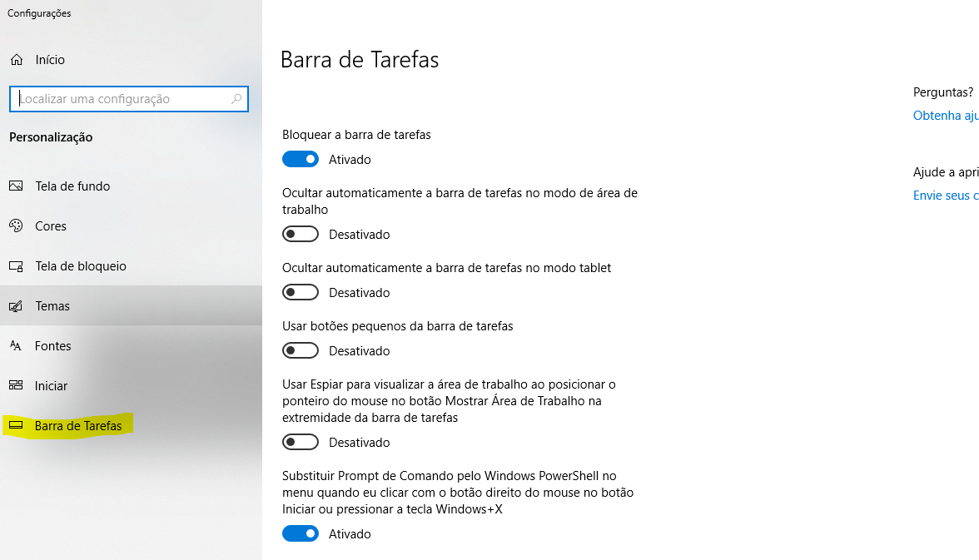The width and height of the screenshot is (979, 560).
Task: Open the Temas menu entry
Action: [x=132, y=306]
